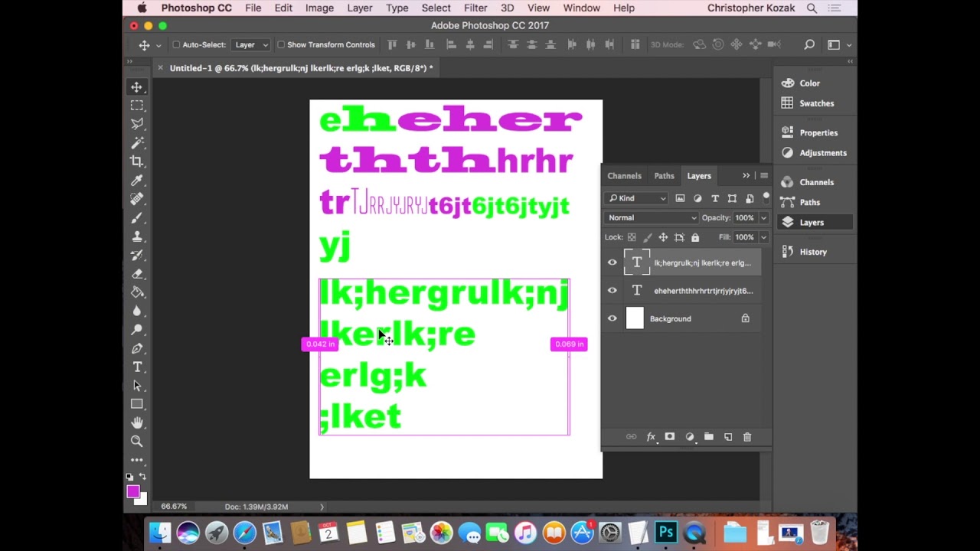980x551 pixels.
Task: Open the Filter menu
Action: (475, 8)
